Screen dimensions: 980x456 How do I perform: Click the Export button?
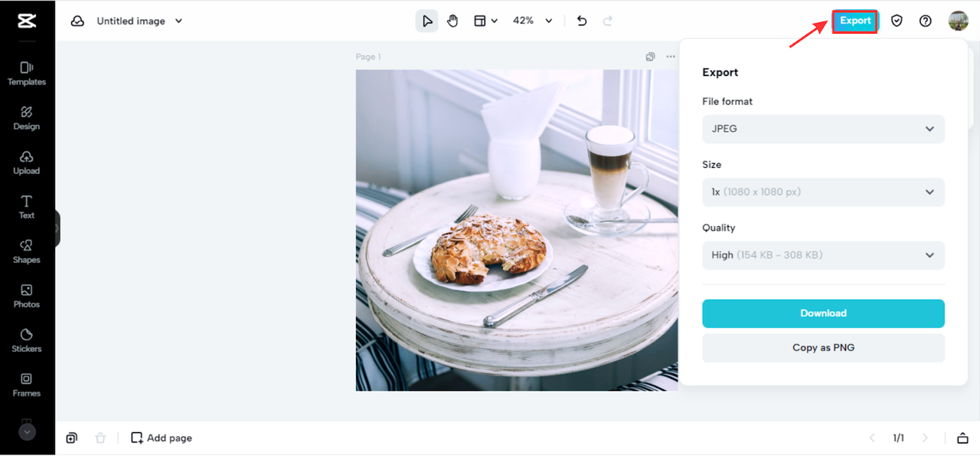click(x=855, y=21)
